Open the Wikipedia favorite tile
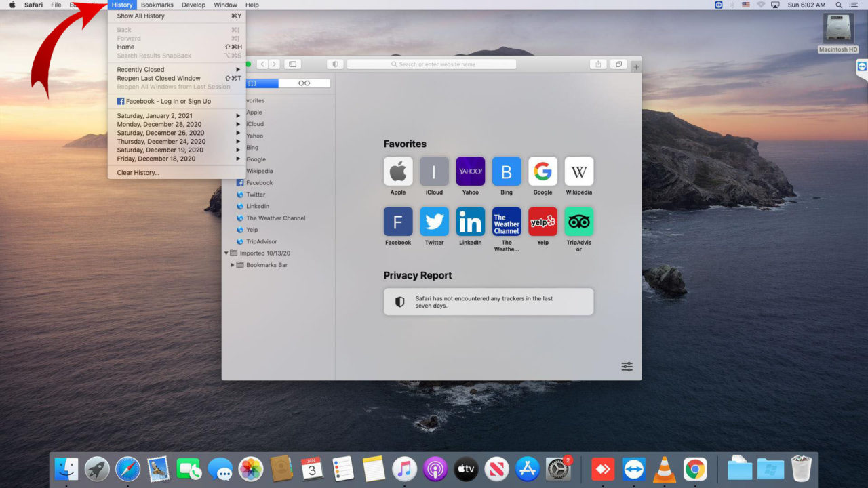 (579, 171)
